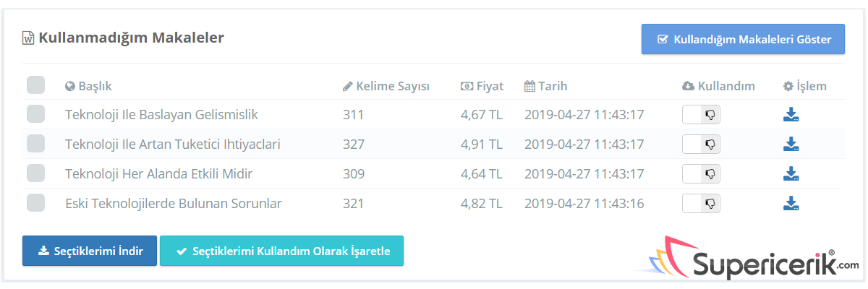The image size is (868, 289).
Task: Check the box for 'Teknoloji Ile Baslayan Gelismislik'
Action: pyautogui.click(x=35, y=114)
